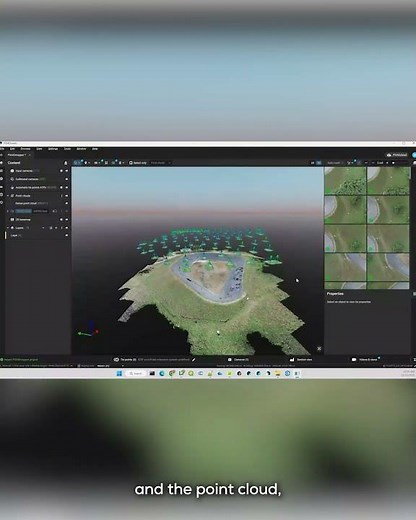
Task: Toggle visibility of Automatic tie points
Action: 67,187
